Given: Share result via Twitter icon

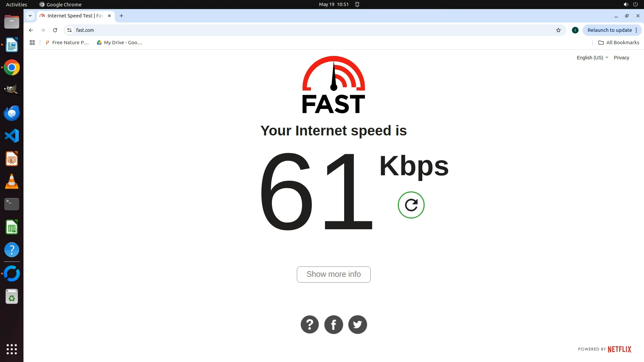Looking at the screenshot, I should [358, 324].
